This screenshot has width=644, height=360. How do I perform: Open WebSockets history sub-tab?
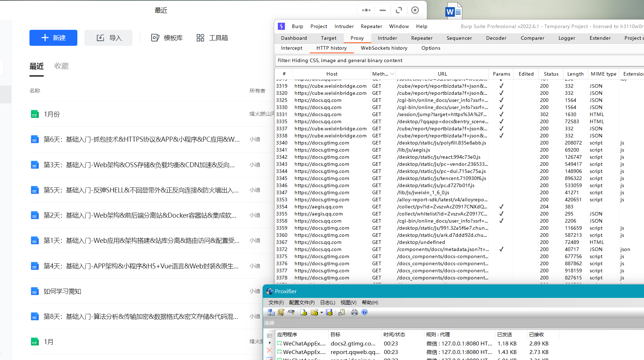[384, 48]
